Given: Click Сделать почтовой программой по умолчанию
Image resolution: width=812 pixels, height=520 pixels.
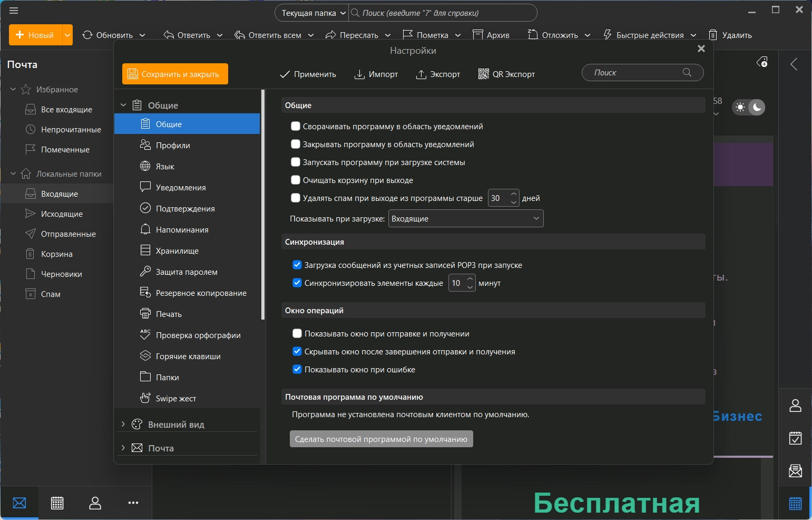Looking at the screenshot, I should 381,439.
